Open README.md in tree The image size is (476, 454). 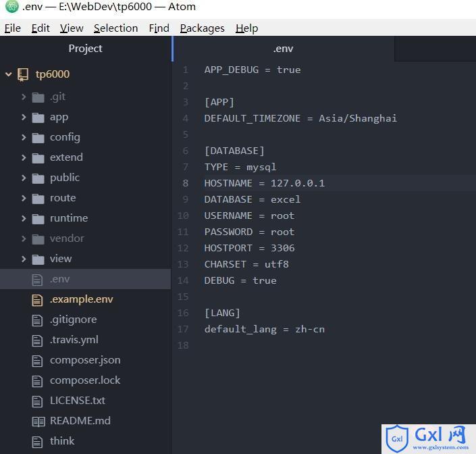pyautogui.click(x=80, y=421)
